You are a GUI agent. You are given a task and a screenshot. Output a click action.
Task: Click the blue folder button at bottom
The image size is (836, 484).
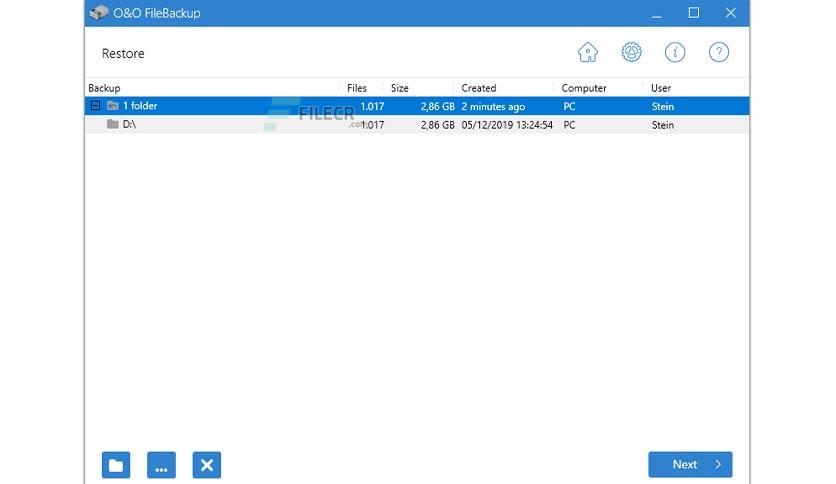pos(116,465)
